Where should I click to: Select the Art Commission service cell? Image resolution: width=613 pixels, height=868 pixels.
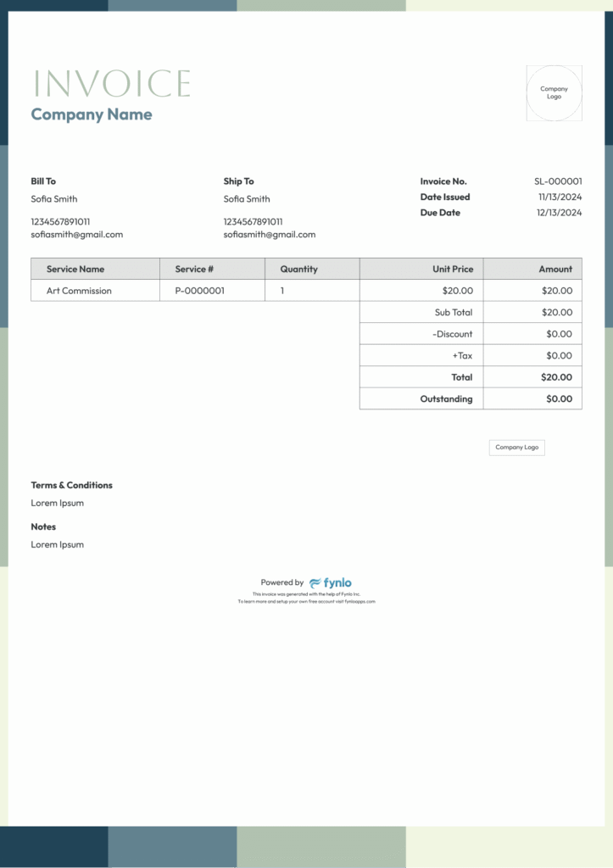coord(79,291)
